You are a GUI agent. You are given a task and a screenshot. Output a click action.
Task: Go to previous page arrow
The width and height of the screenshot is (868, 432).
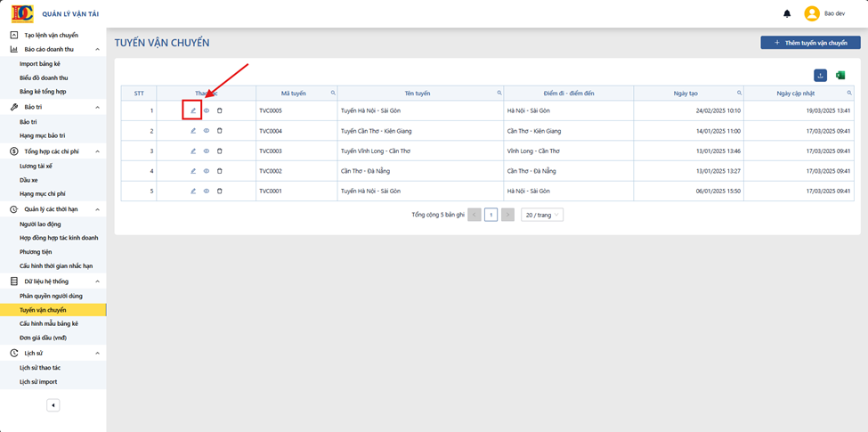pos(475,215)
